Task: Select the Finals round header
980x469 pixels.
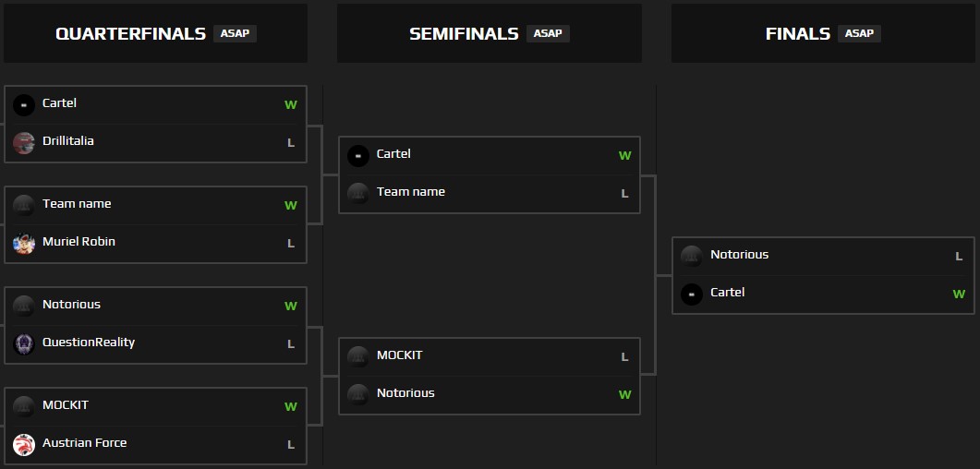Action: pyautogui.click(x=798, y=34)
